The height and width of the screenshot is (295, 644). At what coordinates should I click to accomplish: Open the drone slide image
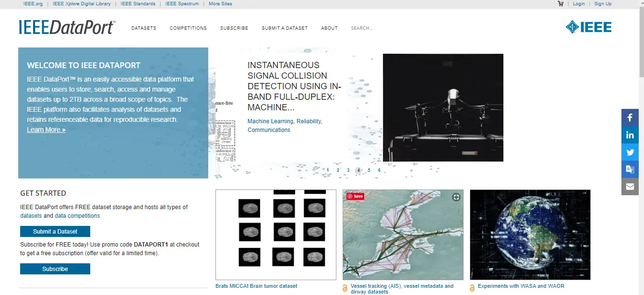(443, 107)
